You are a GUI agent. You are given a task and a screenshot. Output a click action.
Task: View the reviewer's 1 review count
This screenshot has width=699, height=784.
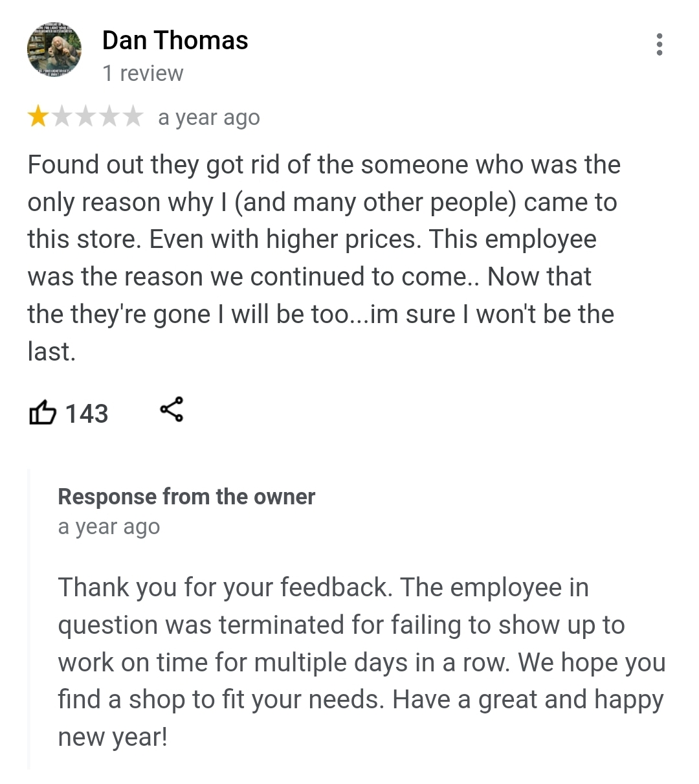142,73
